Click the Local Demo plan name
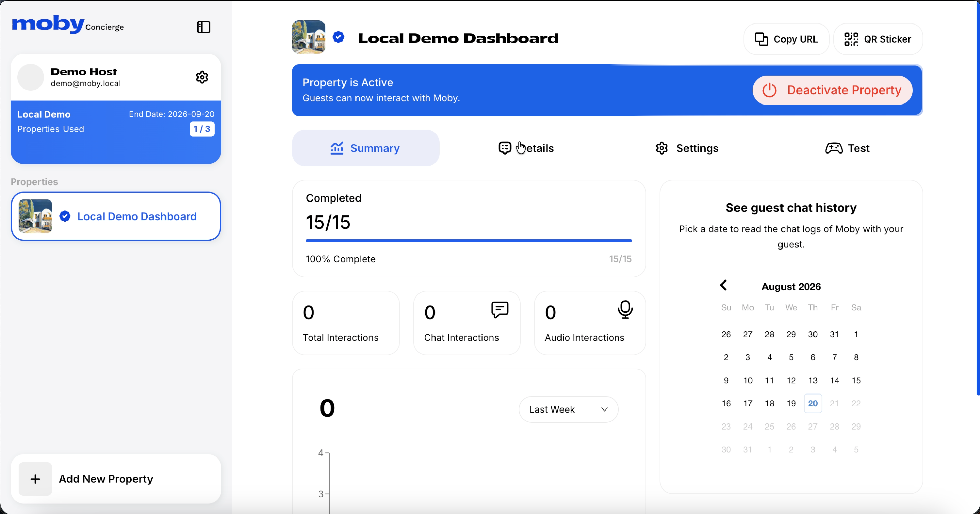This screenshot has width=980, height=514. click(x=44, y=114)
